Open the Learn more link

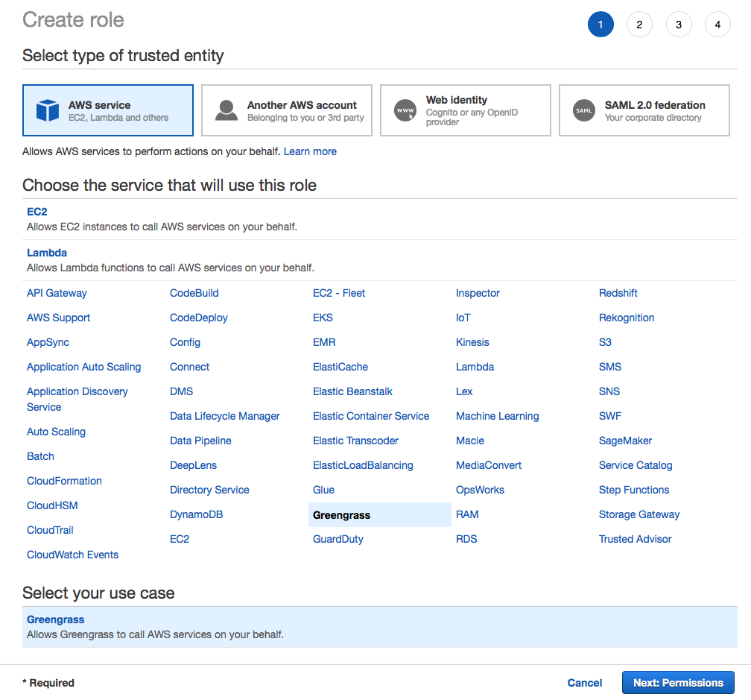click(x=310, y=151)
